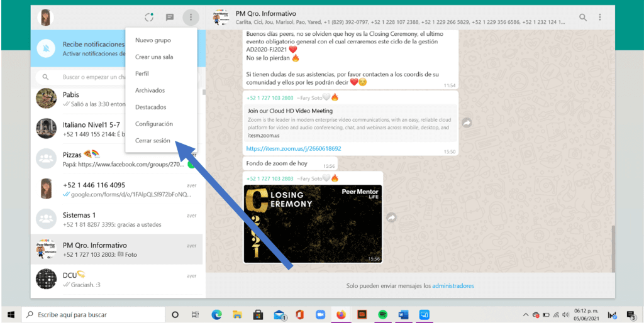This screenshot has height=323, width=644.
Task: Open the DCU chat
Action: [x=116, y=280]
